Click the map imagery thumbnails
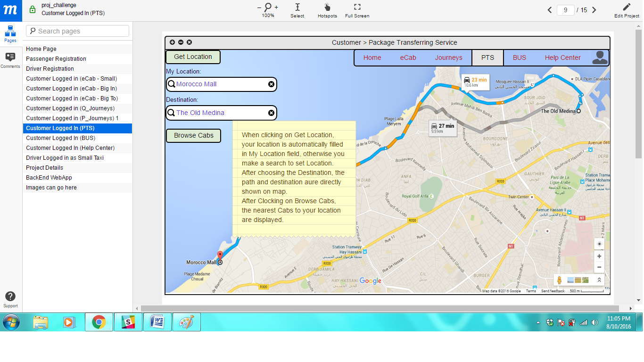 [x=578, y=280]
